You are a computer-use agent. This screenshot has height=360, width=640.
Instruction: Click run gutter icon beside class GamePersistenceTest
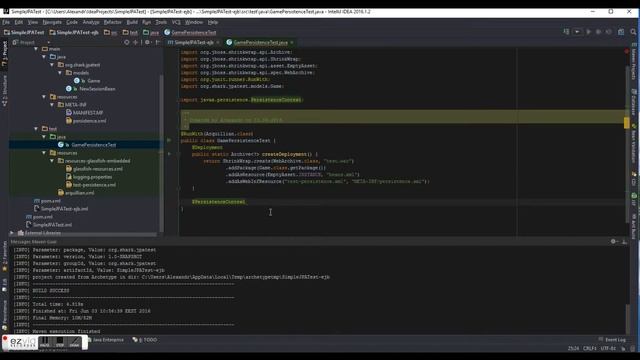click(x=169, y=140)
